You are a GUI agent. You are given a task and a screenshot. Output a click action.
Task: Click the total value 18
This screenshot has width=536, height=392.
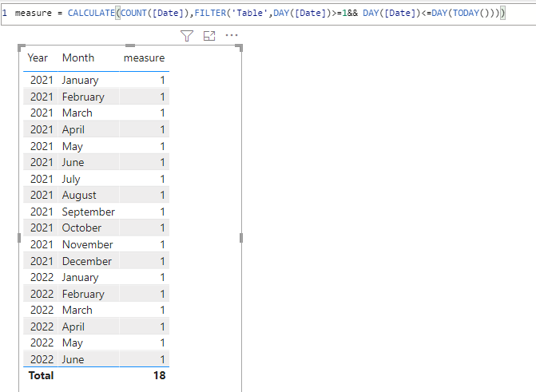[x=159, y=375]
